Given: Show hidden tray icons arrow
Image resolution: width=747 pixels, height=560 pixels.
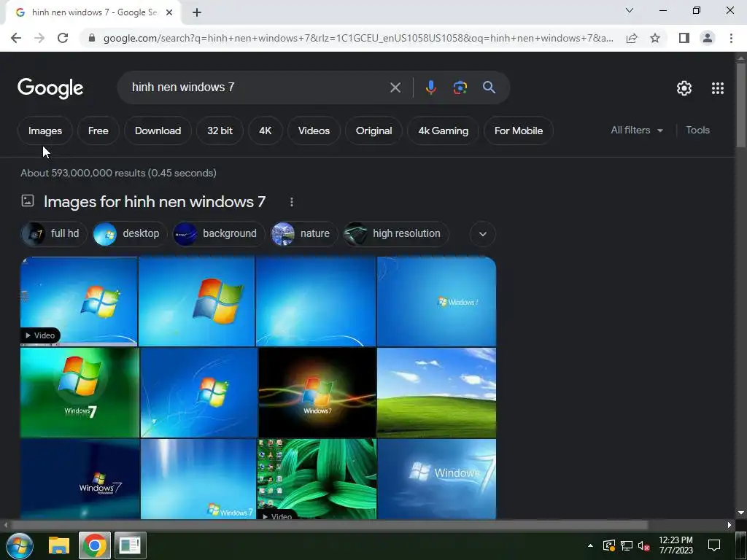Looking at the screenshot, I should click(590, 545).
